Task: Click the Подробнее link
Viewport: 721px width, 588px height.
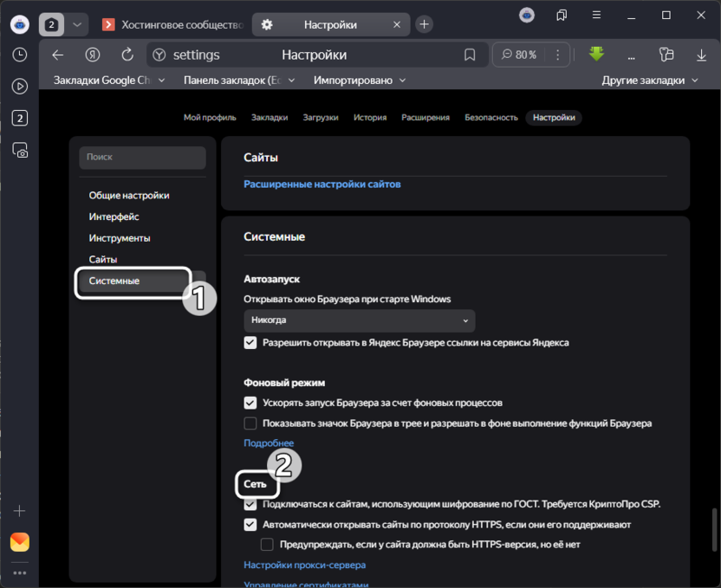Action: 269,443
